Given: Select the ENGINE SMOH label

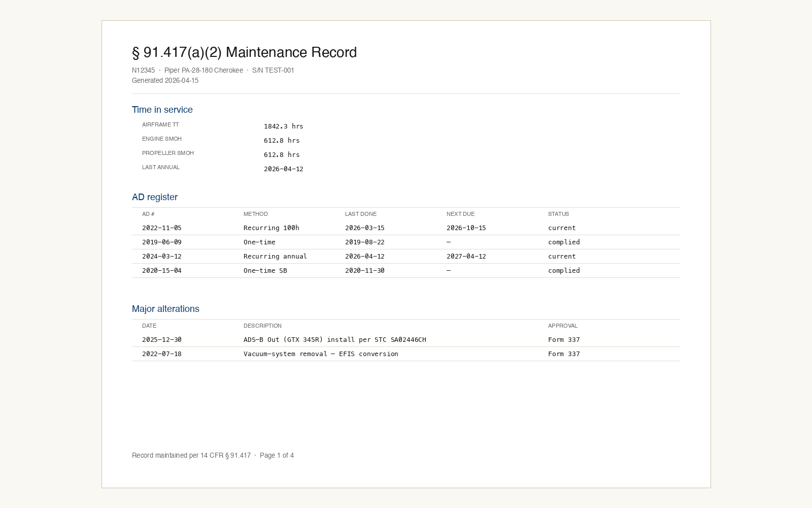Looking at the screenshot, I should point(162,139).
